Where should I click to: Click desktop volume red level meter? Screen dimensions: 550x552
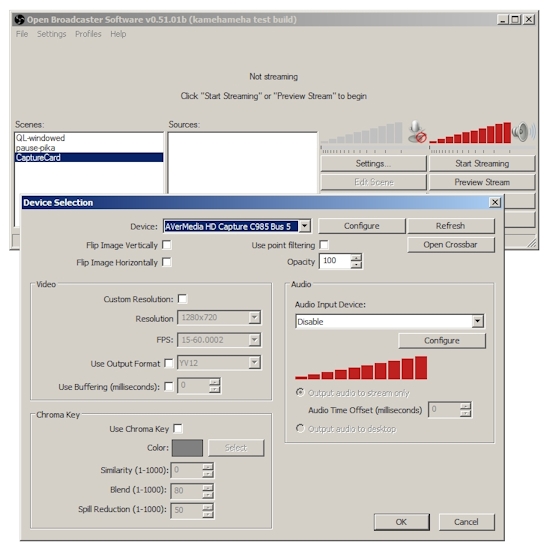(470, 132)
